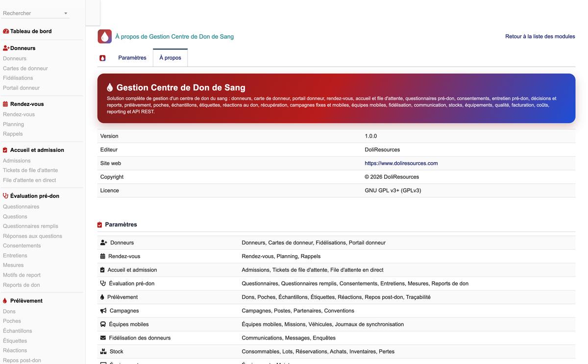Click the Donneurs user-plus sidebar icon
The width and height of the screenshot is (588, 364).
(x=6, y=49)
